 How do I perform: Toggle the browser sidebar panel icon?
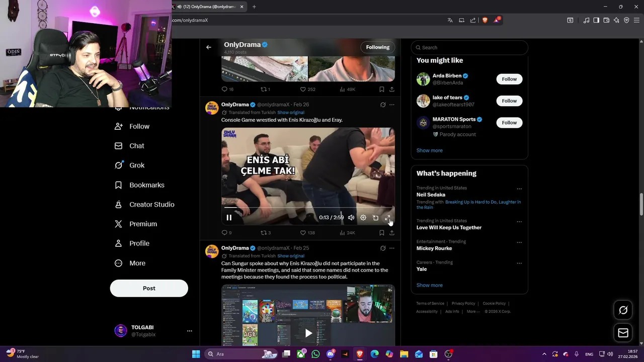pyautogui.click(x=596, y=20)
